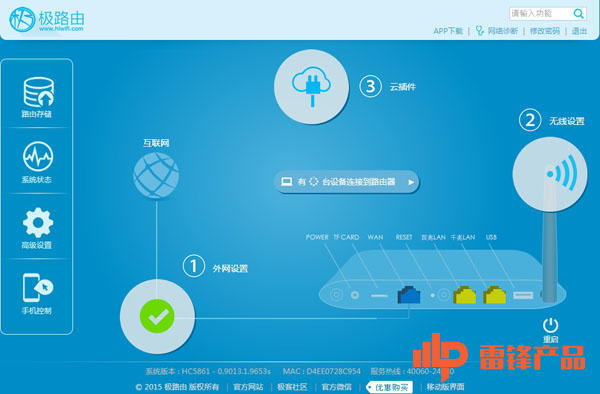Click the 互联网 globe icon

(x=156, y=175)
